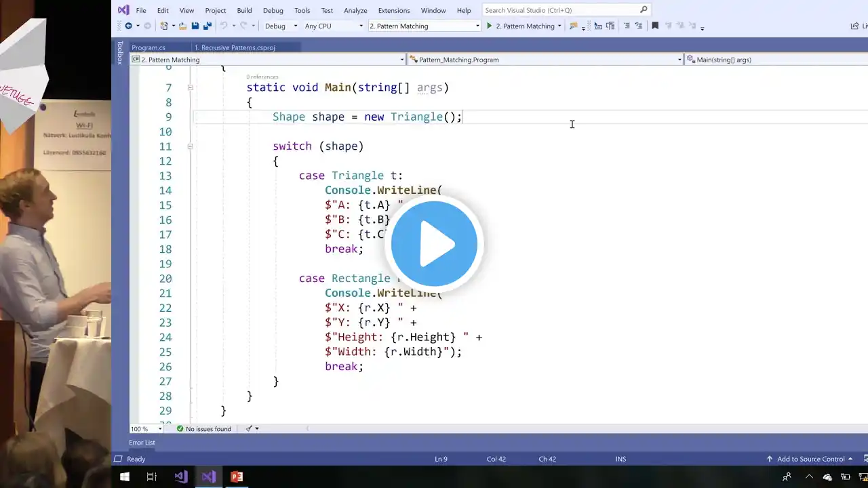
Task: Click the large video play button
Action: (434, 244)
